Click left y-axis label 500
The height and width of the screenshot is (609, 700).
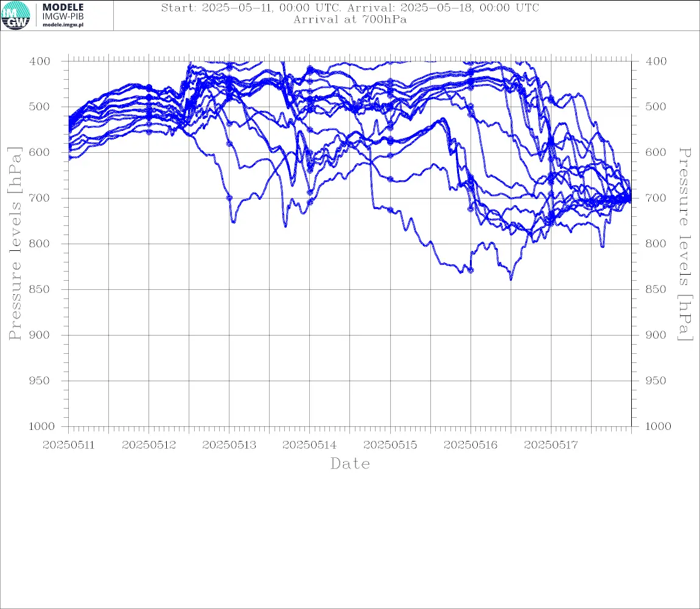[40, 107]
